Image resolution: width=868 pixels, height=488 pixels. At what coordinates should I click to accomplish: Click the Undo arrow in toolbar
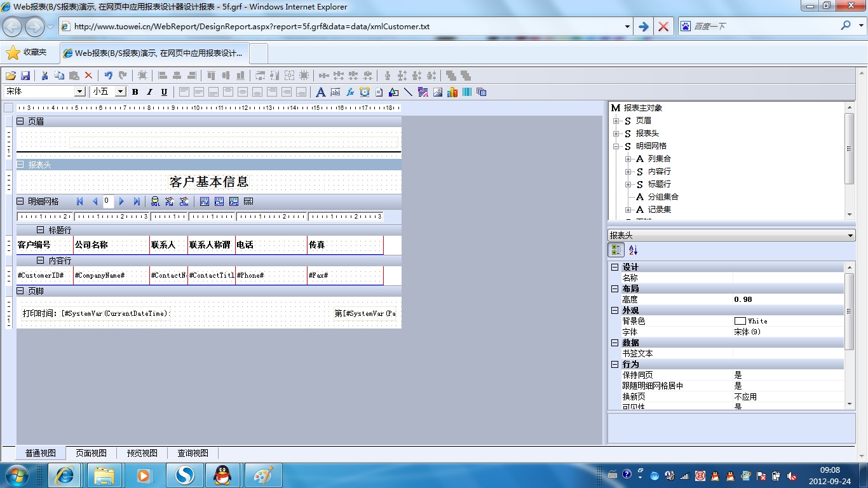[108, 76]
